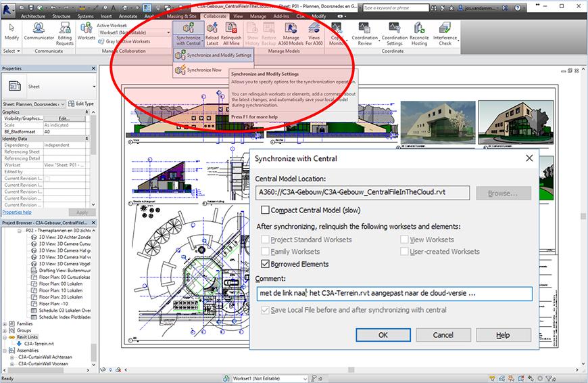
Task: Close the Properties palette
Action: [x=93, y=68]
